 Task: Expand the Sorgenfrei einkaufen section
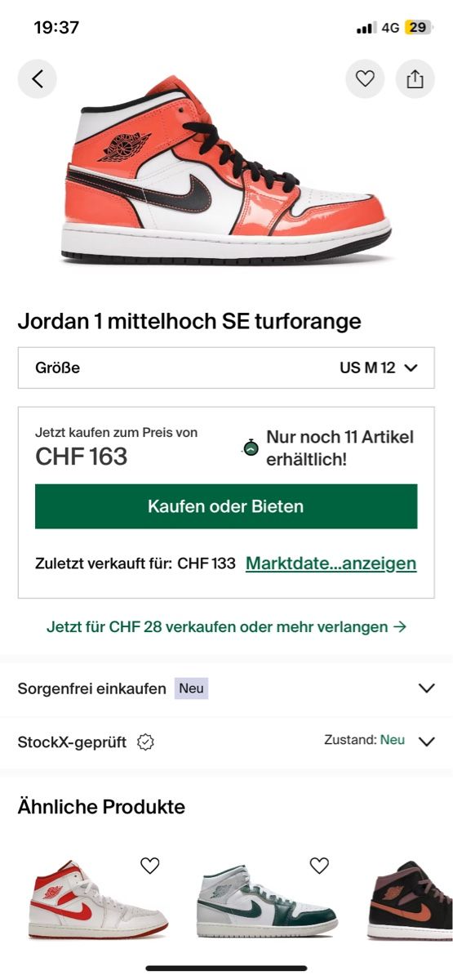tap(226, 688)
